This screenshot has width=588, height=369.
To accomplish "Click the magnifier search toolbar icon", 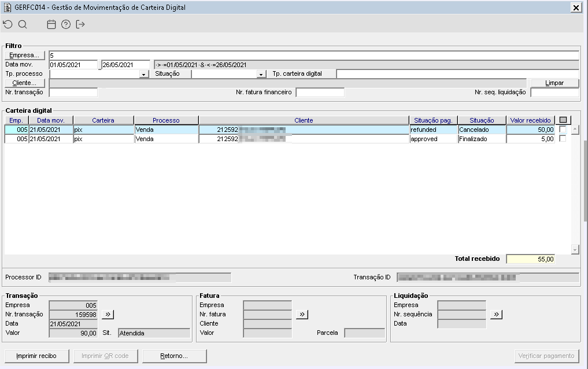I will point(23,24).
